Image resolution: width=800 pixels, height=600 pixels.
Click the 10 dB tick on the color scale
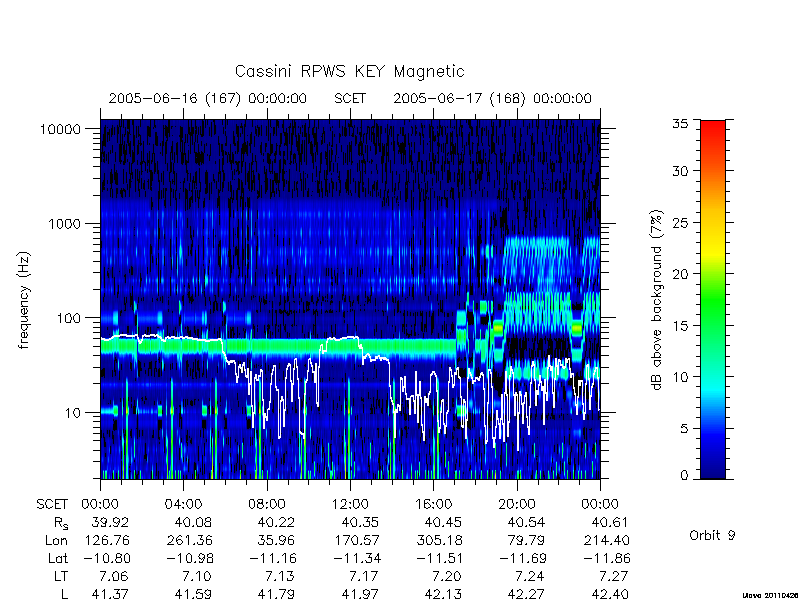pyautogui.click(x=680, y=377)
